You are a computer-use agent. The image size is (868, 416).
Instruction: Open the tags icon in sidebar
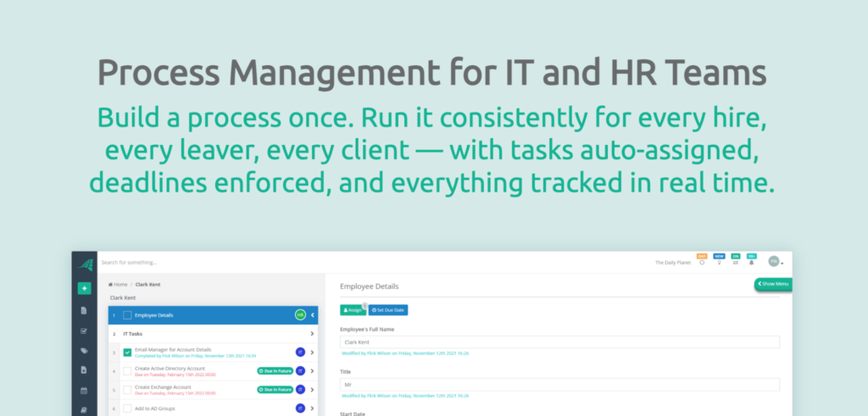84,350
